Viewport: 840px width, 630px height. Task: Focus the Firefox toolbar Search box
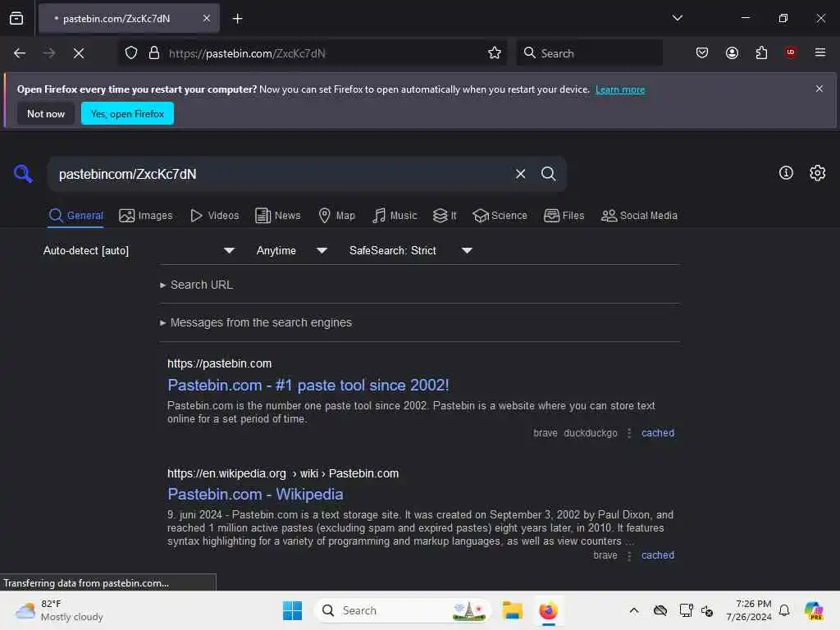click(x=589, y=53)
